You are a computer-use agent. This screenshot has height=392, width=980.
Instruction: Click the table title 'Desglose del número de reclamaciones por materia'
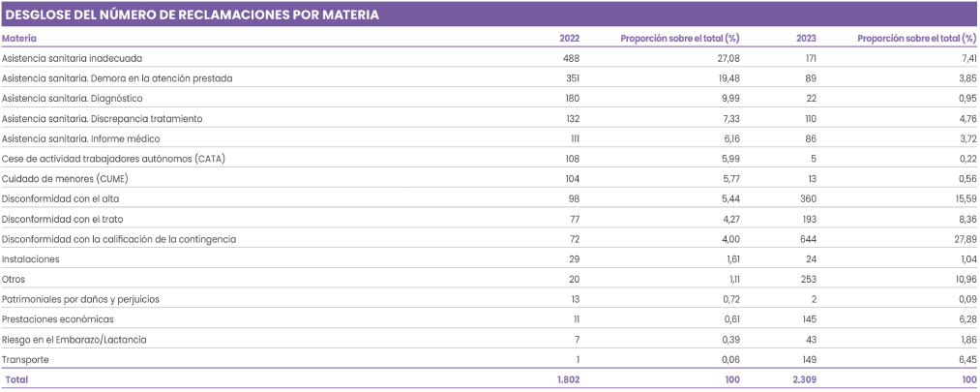tap(192, 15)
